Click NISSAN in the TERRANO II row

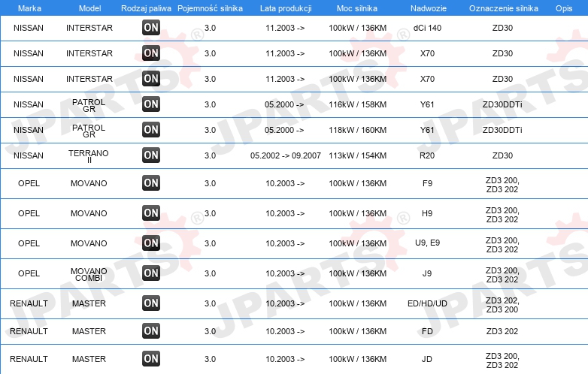click(29, 155)
